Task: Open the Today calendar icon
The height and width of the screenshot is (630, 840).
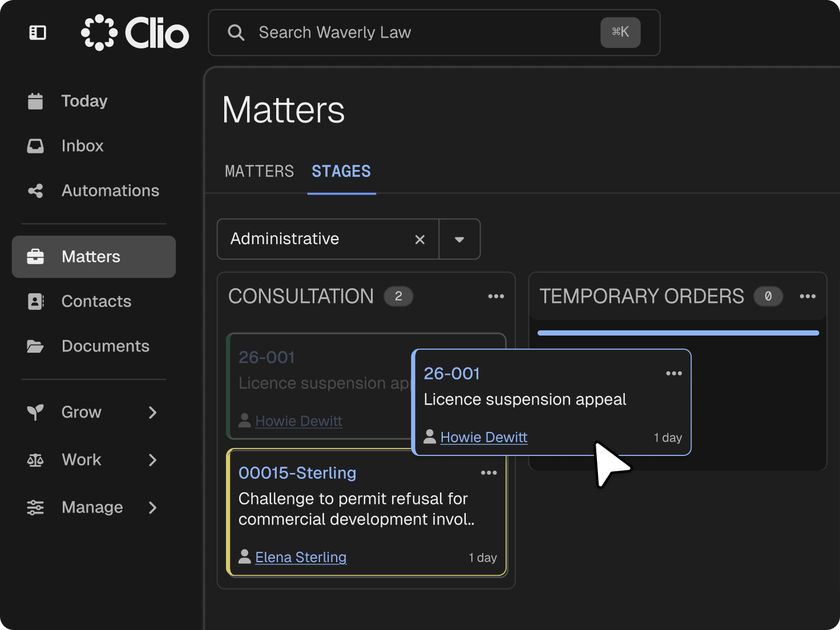Action: [35, 101]
